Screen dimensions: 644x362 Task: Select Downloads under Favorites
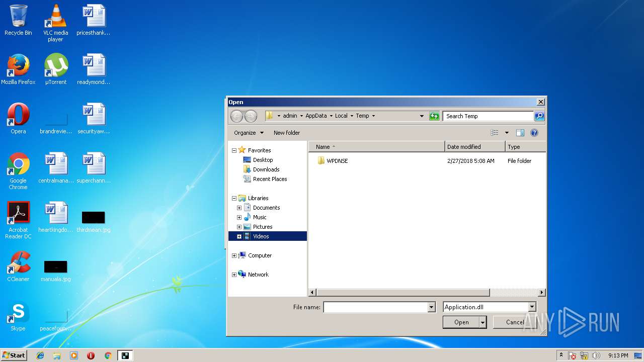tap(266, 169)
